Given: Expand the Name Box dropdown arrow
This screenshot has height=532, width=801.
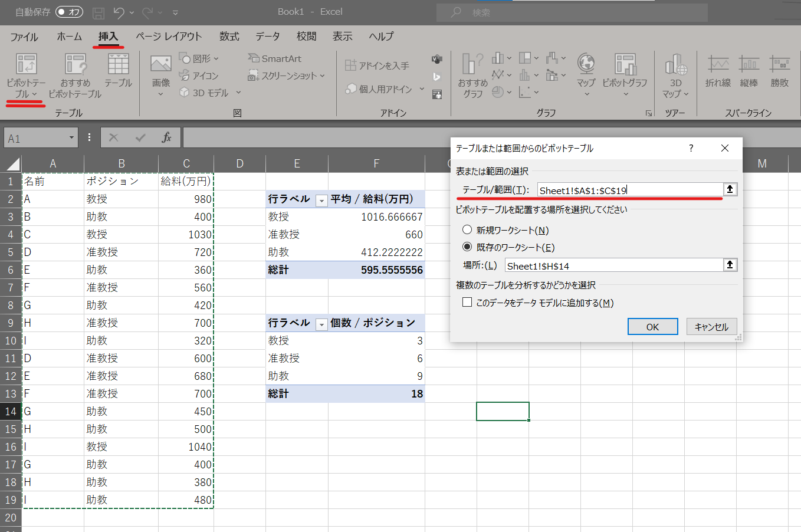Looking at the screenshot, I should (x=71, y=138).
